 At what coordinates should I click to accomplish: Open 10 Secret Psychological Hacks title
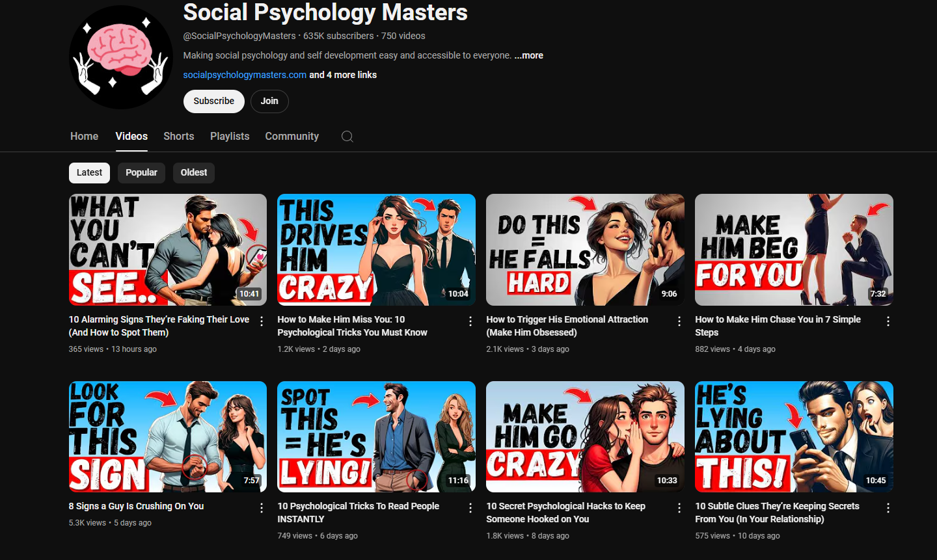[565, 513]
